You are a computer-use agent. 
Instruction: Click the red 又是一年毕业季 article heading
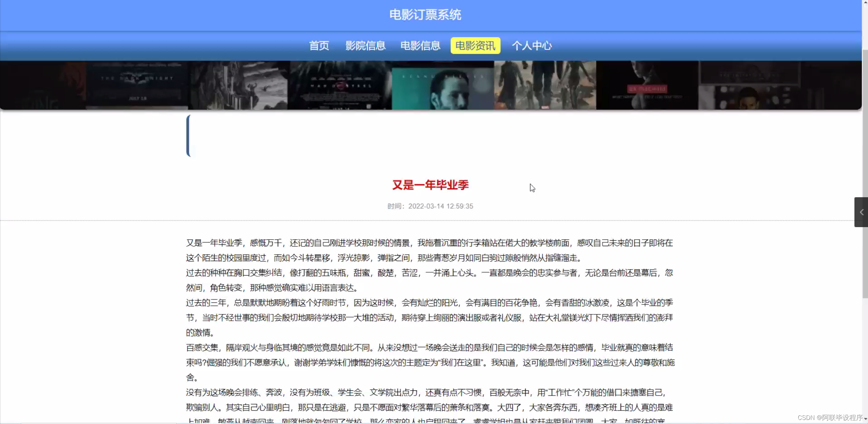pos(430,185)
